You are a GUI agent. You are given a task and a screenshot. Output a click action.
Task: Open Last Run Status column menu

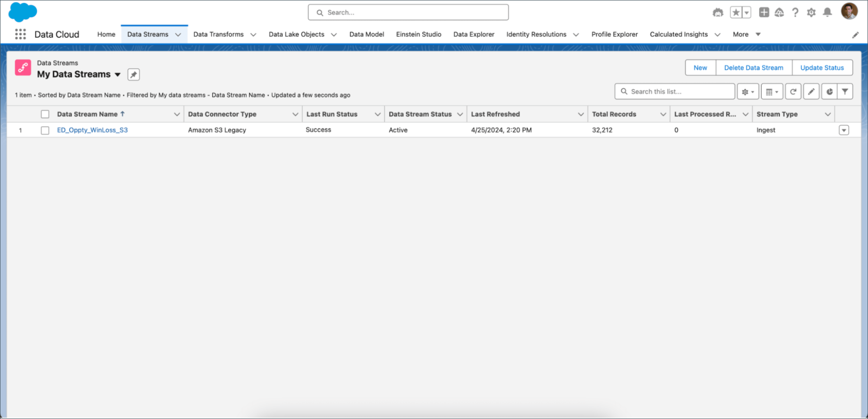(x=377, y=114)
